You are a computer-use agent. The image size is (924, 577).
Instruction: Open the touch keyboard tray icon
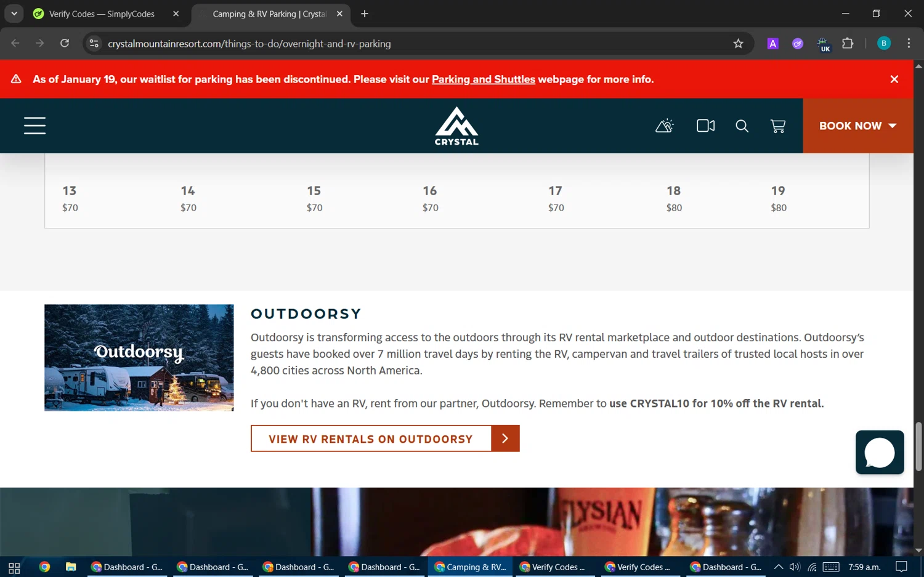pos(831,567)
